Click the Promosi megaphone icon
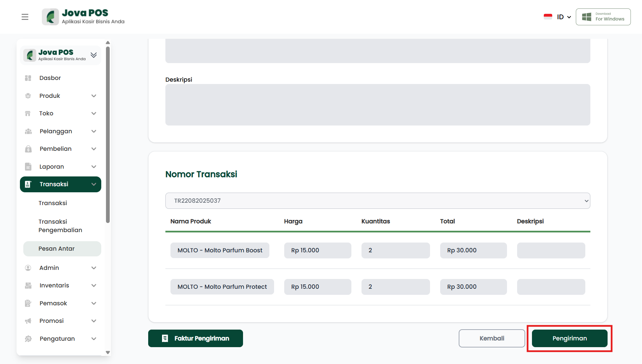The image size is (642, 364). point(28,321)
